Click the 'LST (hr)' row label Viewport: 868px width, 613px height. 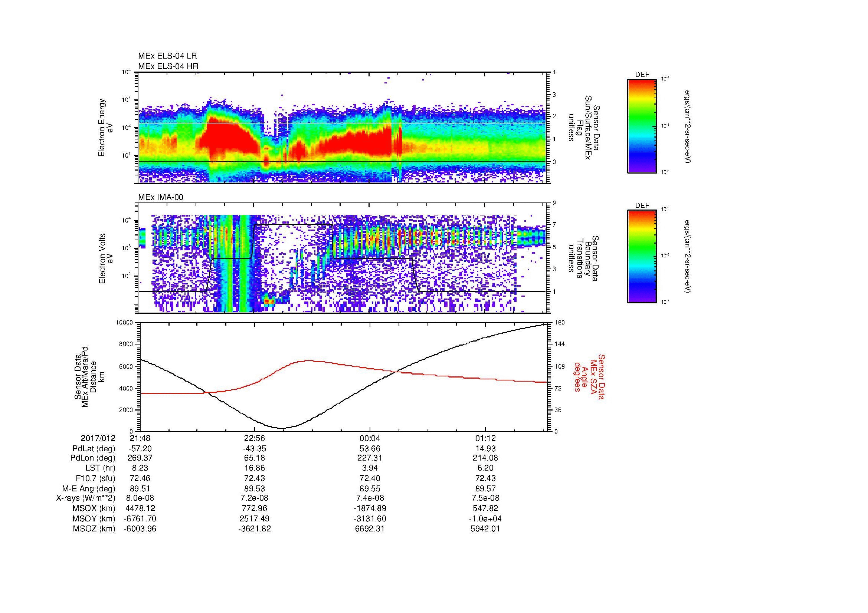[100, 468]
